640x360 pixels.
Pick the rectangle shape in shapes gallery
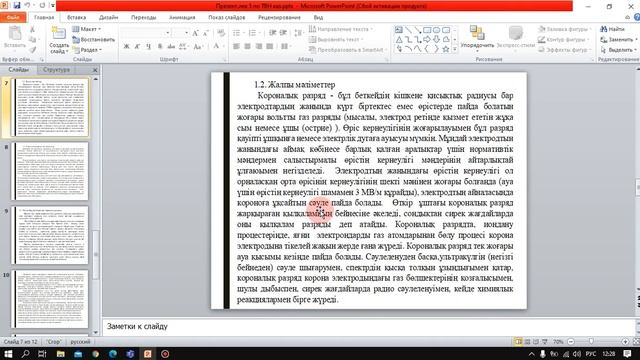427,30
